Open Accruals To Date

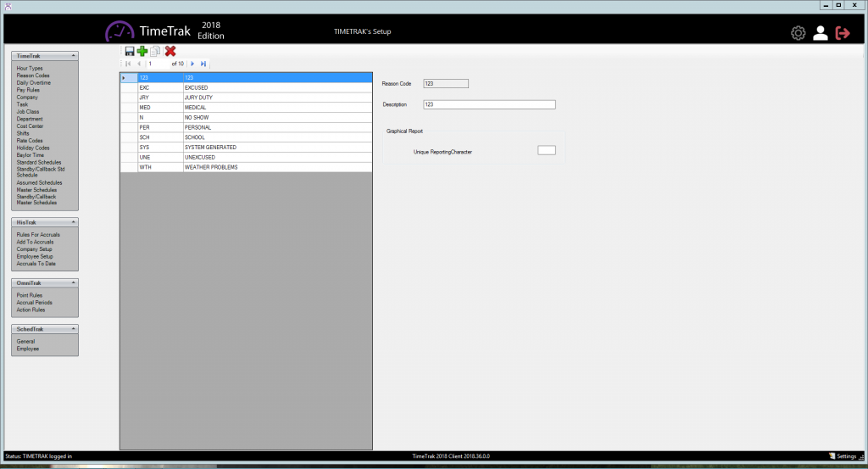coord(36,263)
